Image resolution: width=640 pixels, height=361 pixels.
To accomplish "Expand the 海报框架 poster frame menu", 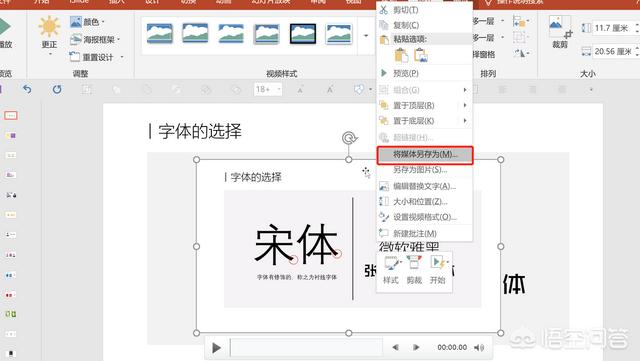I will (95, 39).
